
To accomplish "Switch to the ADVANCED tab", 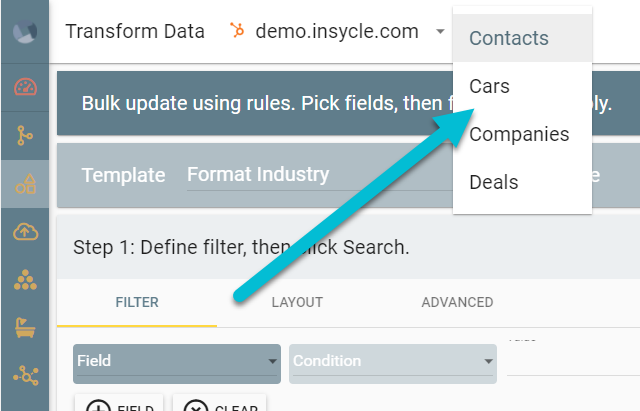I will pos(457,302).
